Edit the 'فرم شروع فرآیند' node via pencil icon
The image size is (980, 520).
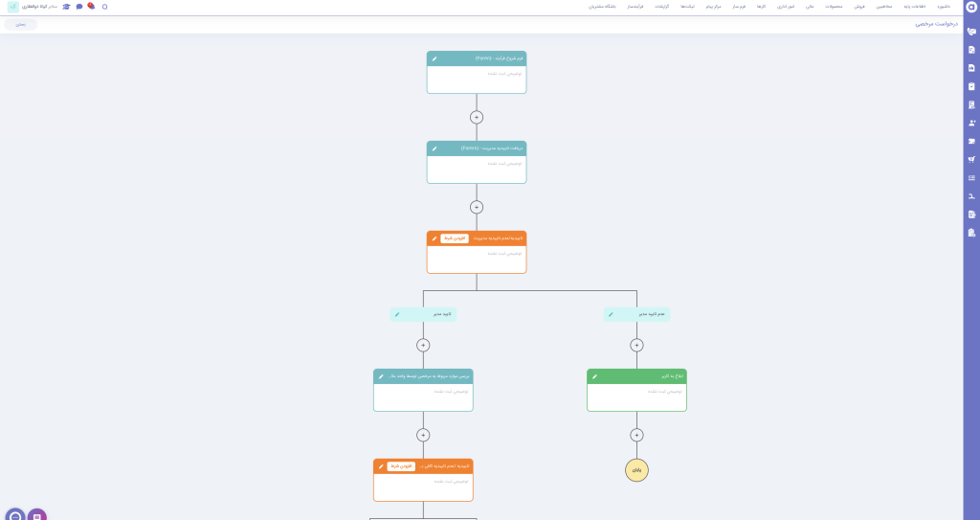click(x=434, y=58)
